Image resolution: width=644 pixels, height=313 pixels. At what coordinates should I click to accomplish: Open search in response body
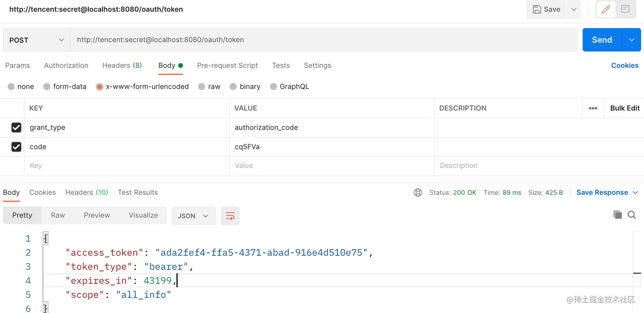point(632,214)
